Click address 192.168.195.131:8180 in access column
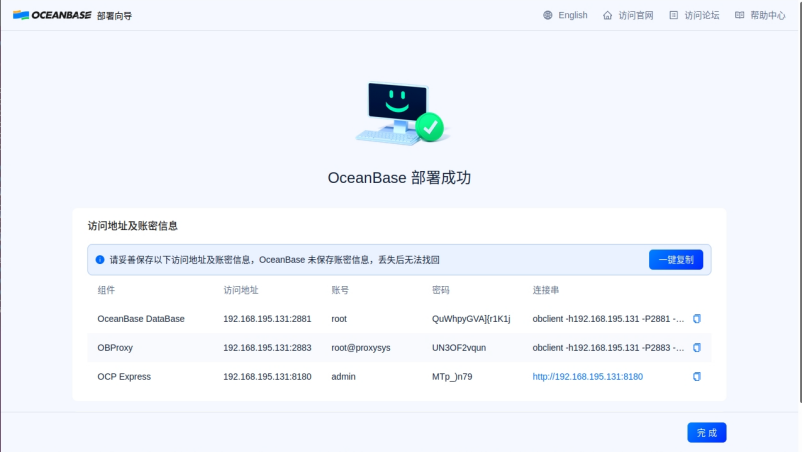Image resolution: width=802 pixels, height=453 pixels. point(267,377)
